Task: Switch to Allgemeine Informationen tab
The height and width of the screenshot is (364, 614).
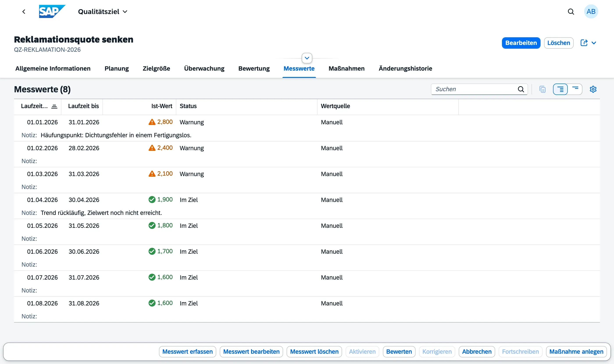Action: (53, 68)
